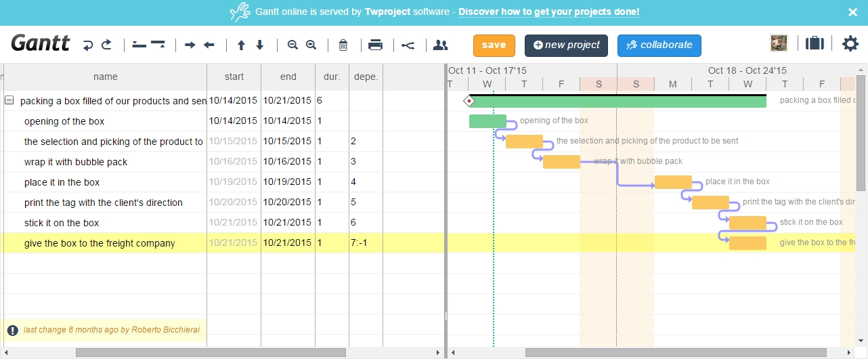The height and width of the screenshot is (359, 868).
Task: Move the selected task up
Action: [241, 45]
